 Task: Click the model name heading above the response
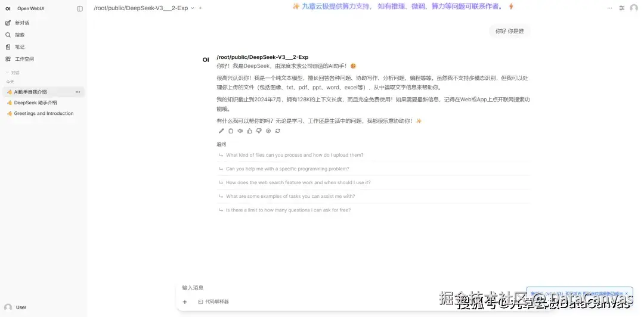tap(262, 57)
